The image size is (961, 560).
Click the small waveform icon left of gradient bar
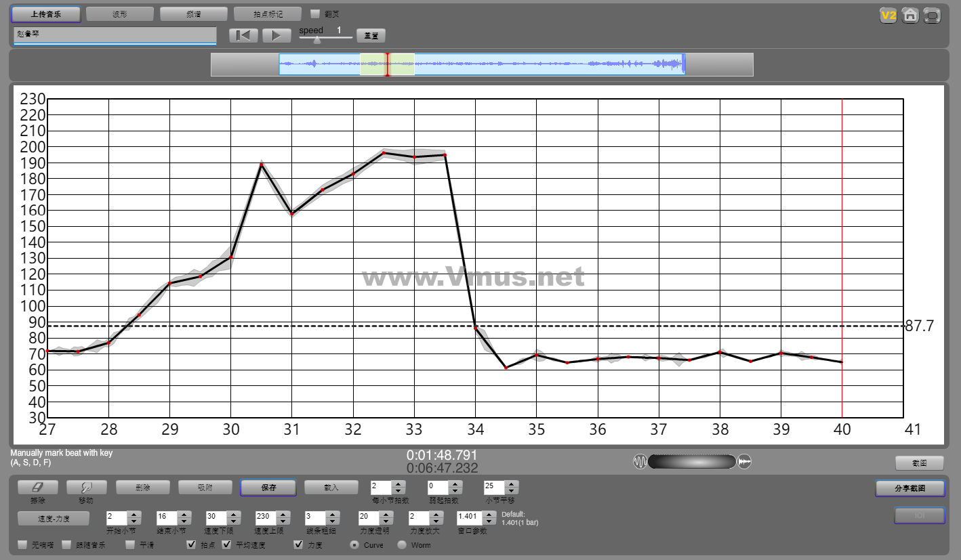(640, 462)
